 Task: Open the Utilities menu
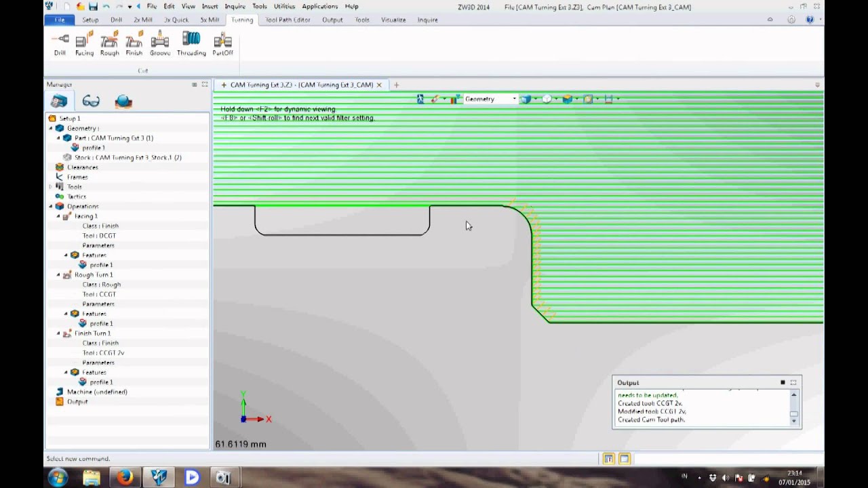(x=284, y=7)
